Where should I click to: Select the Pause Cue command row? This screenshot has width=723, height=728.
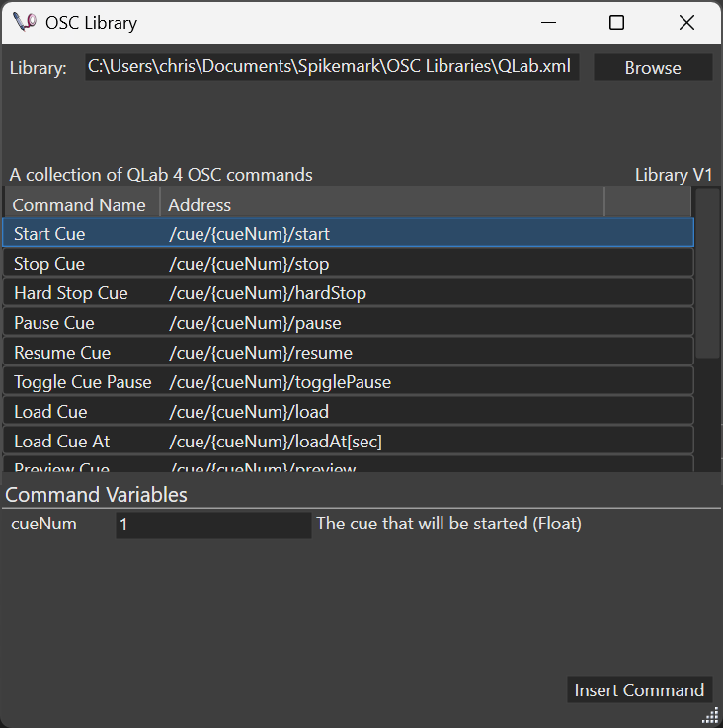click(x=349, y=323)
